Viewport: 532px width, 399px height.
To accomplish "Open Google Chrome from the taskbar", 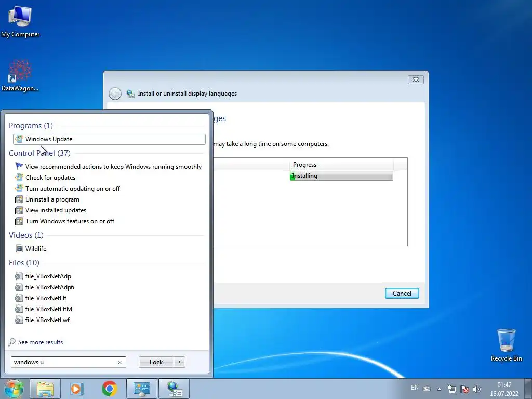I will (109, 389).
